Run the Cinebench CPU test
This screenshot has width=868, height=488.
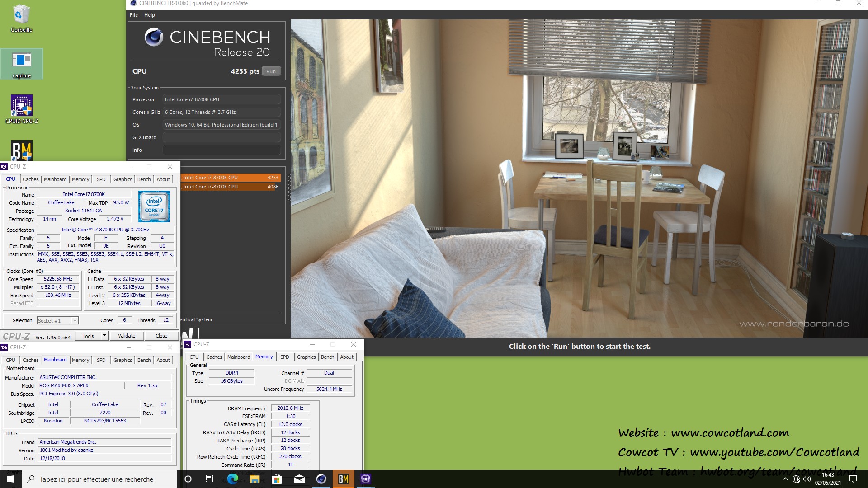pos(271,71)
